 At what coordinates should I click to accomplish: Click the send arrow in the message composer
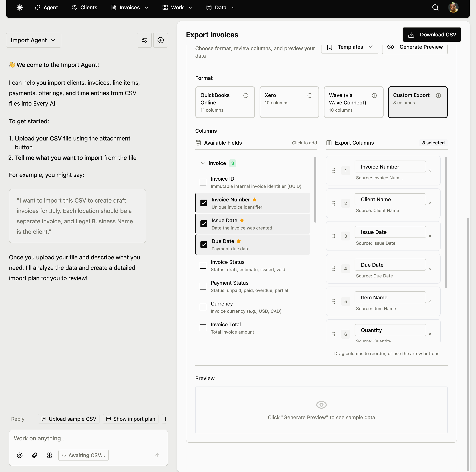pos(157,455)
